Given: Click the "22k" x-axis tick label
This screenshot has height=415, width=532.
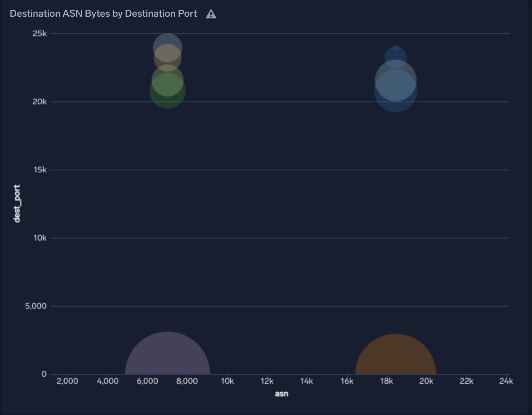Looking at the screenshot, I should point(466,381).
